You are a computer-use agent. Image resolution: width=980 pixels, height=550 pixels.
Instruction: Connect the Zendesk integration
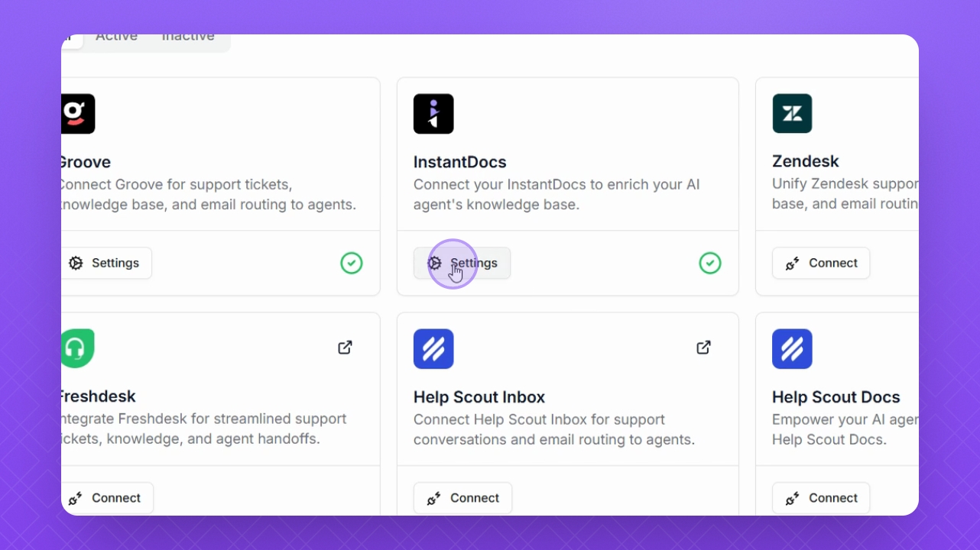click(820, 263)
